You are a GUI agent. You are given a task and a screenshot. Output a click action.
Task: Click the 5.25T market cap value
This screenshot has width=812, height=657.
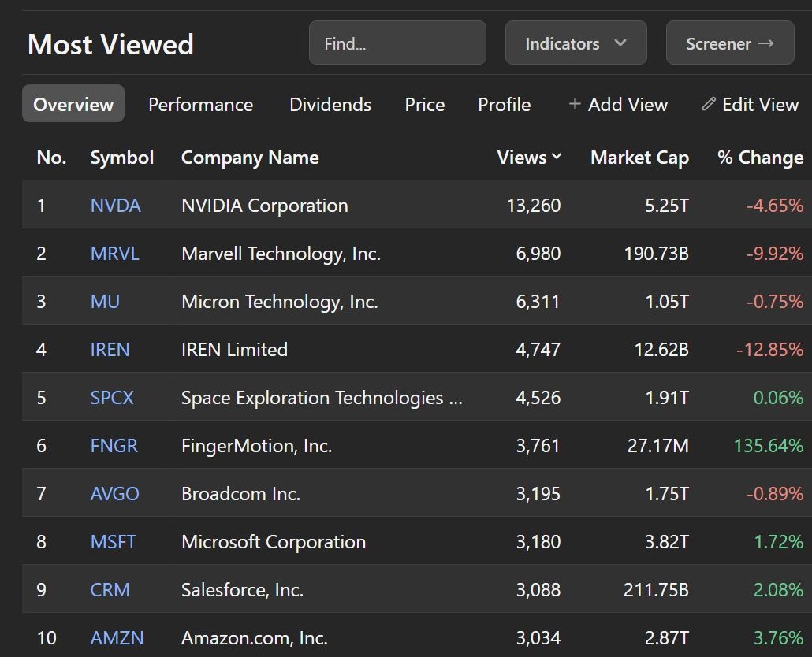point(666,206)
